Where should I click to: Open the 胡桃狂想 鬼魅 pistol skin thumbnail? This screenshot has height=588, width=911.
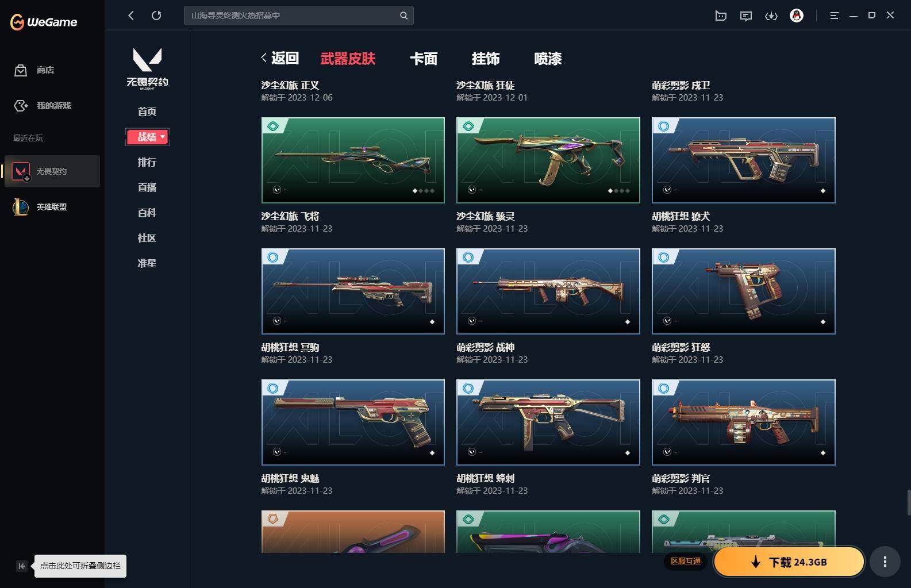tap(353, 422)
